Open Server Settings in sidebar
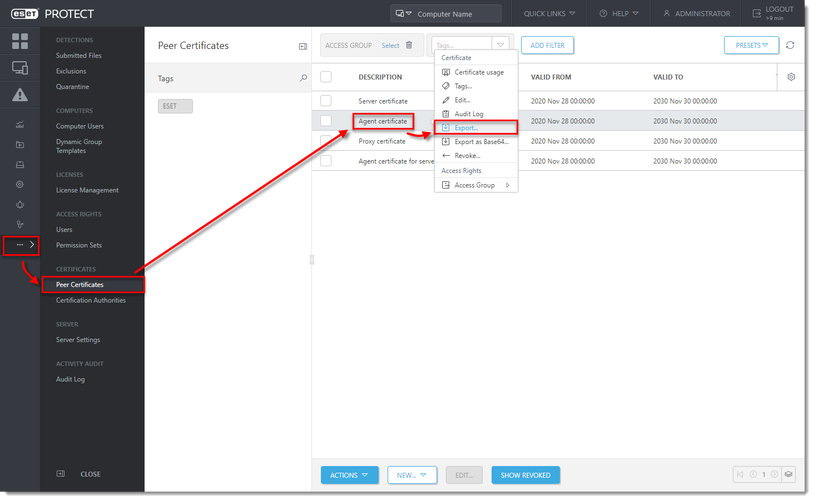 tap(78, 340)
